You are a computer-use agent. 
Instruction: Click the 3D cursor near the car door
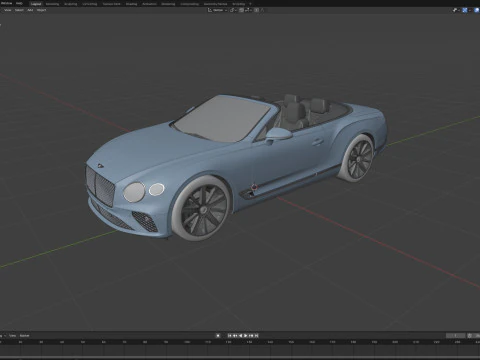click(254, 187)
